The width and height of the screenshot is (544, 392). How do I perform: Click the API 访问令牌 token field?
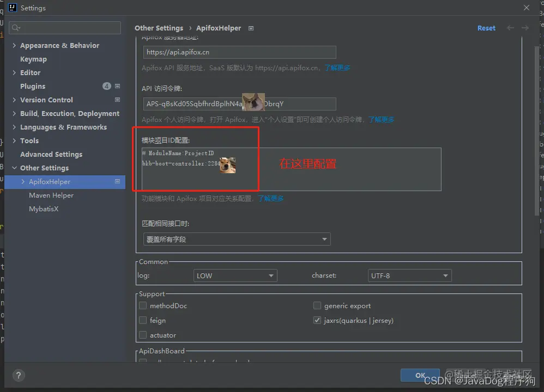tap(239, 104)
